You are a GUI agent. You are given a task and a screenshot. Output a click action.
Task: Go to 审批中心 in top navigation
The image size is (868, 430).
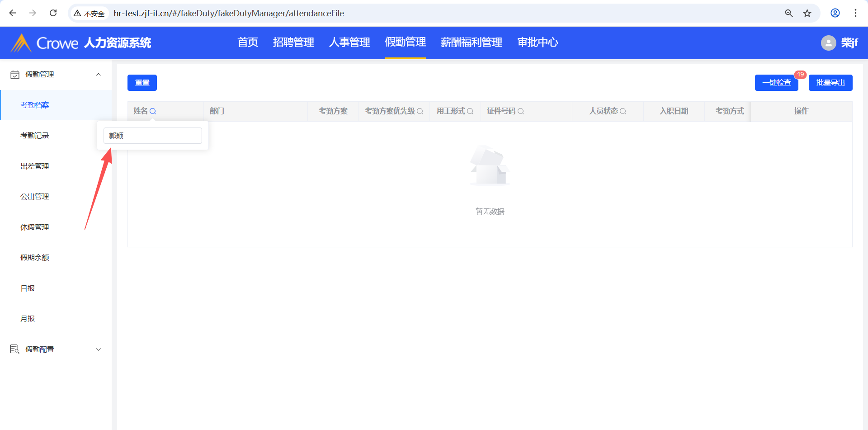(538, 43)
